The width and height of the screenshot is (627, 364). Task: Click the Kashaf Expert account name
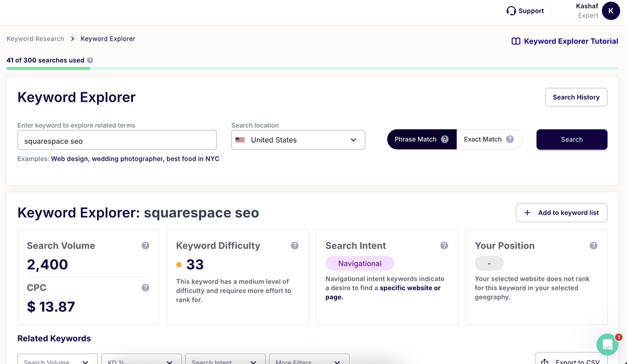click(587, 11)
